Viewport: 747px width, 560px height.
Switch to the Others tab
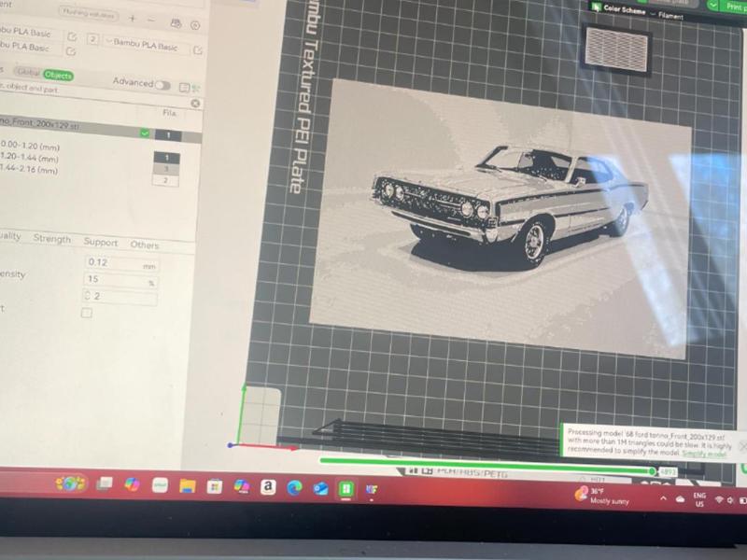pos(145,245)
